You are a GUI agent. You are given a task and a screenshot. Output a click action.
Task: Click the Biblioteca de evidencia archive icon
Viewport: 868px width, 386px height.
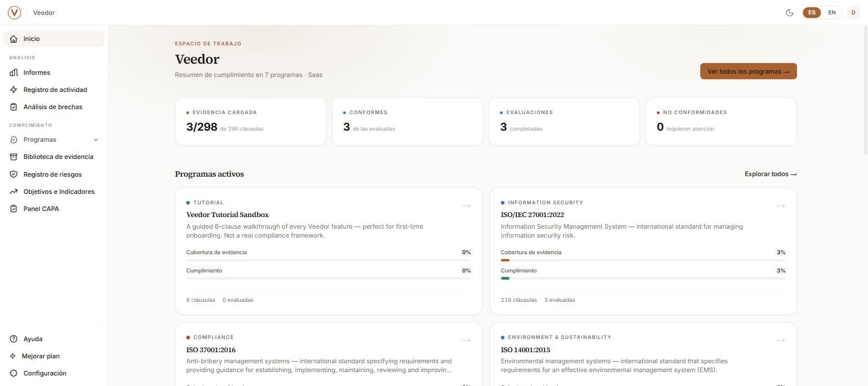tap(14, 157)
